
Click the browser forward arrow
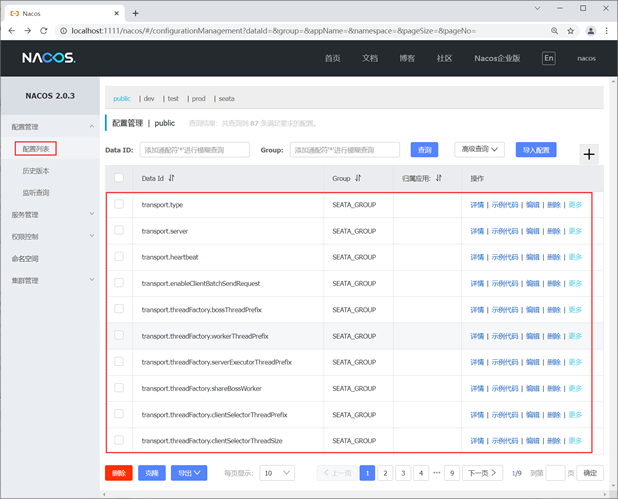[28, 31]
